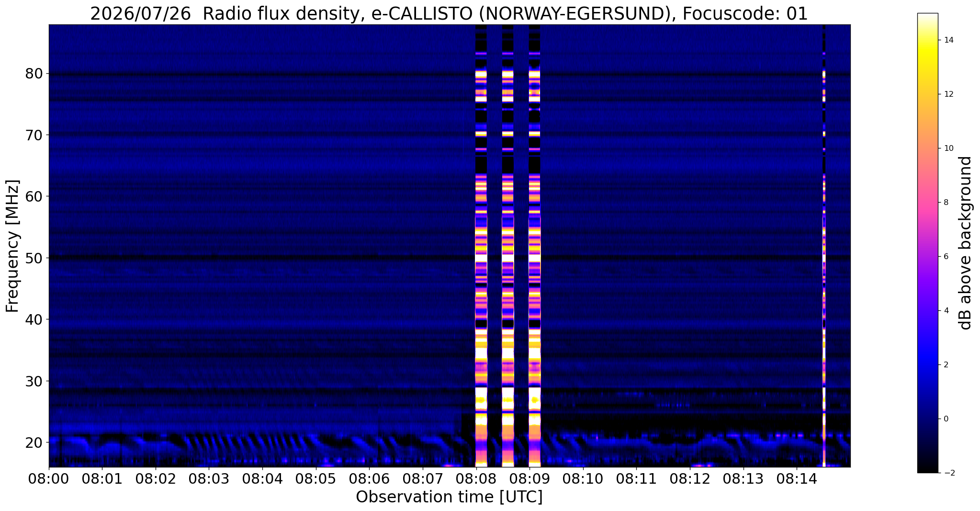Image resolution: width=980 pixels, height=511 pixels.
Task: Click the colorbar tick label 10
Action: (948, 148)
